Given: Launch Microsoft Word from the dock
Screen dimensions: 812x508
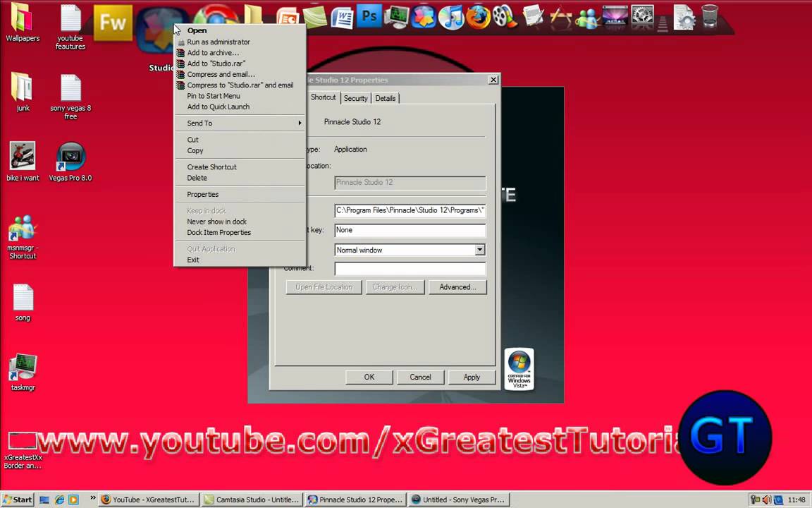Looking at the screenshot, I should tap(342, 18).
